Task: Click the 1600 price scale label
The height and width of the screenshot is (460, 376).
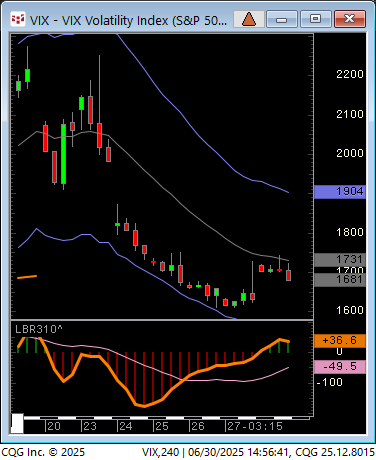Action: point(349,310)
